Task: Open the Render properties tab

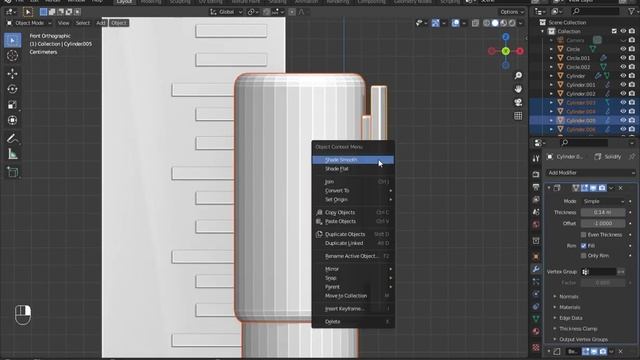Action: click(x=536, y=174)
